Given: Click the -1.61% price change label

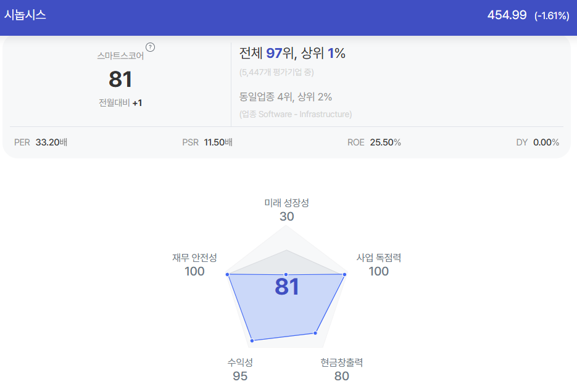Looking at the screenshot, I should pyautogui.click(x=552, y=16).
